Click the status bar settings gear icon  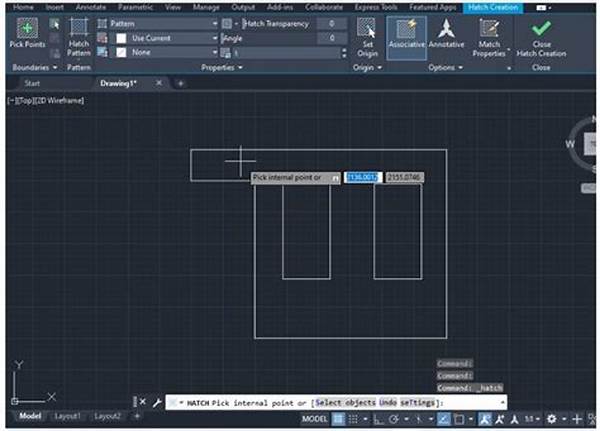552,418
